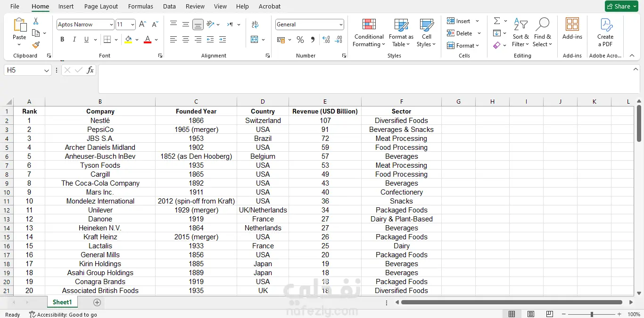Click the Insert Function fx icon

click(x=90, y=70)
